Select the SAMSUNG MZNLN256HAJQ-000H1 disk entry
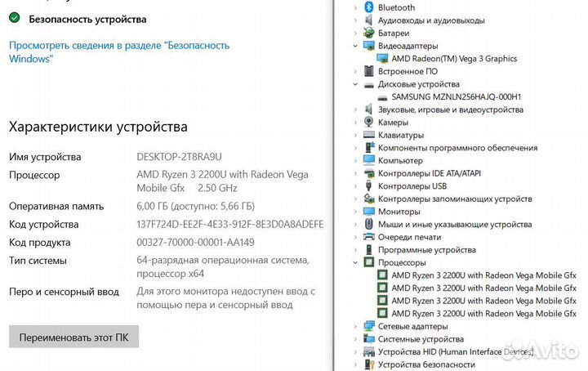 457,96
